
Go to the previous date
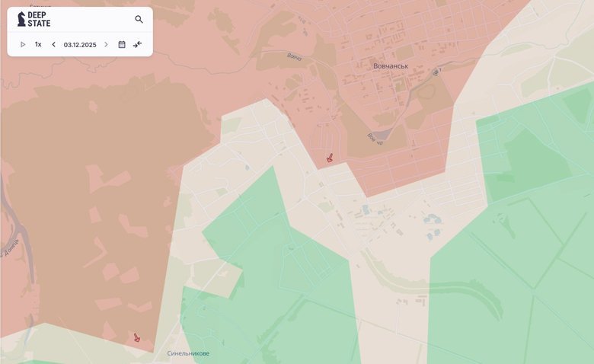tap(53, 44)
